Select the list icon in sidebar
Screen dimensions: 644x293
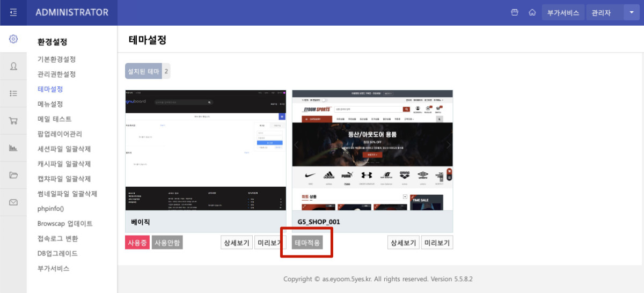[x=13, y=93]
